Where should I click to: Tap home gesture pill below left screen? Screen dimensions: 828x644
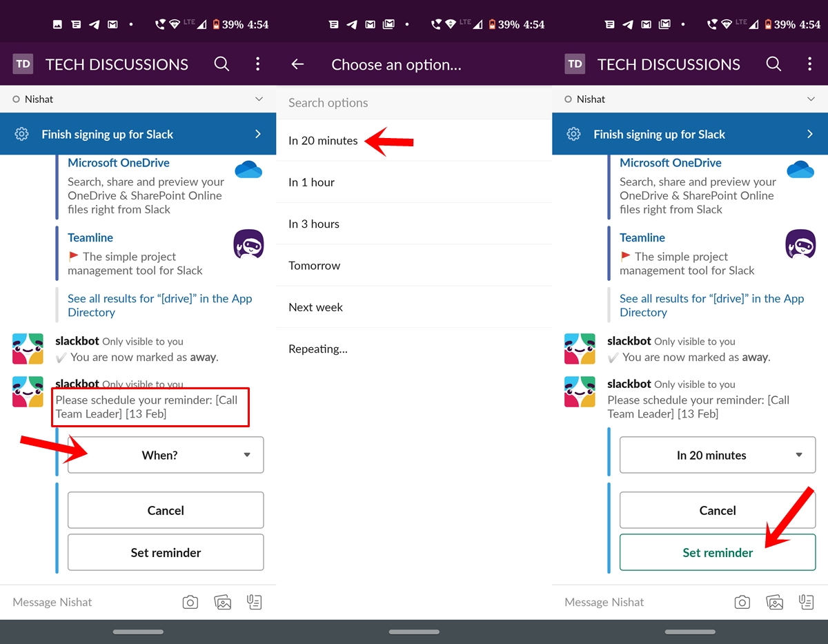click(138, 632)
